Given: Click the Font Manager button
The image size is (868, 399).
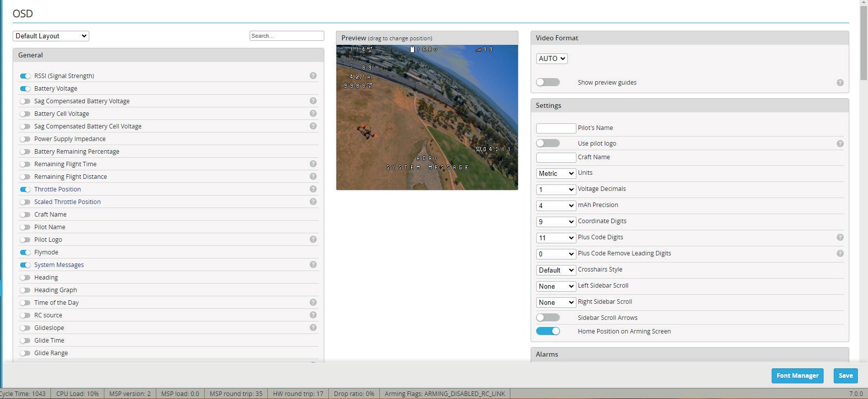Looking at the screenshot, I should (x=797, y=375).
